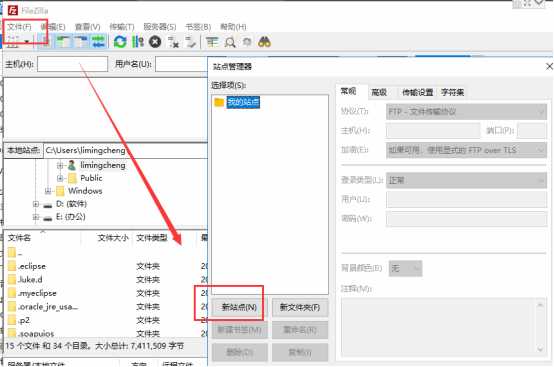
Task: Open the 登录类型(L) dropdown
Action: pyautogui.click(x=466, y=180)
